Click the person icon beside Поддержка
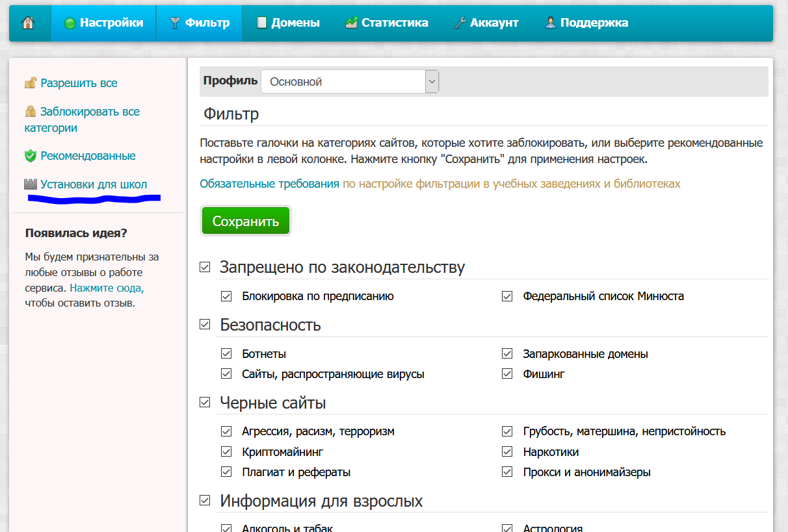This screenshot has width=788, height=532. [550, 23]
